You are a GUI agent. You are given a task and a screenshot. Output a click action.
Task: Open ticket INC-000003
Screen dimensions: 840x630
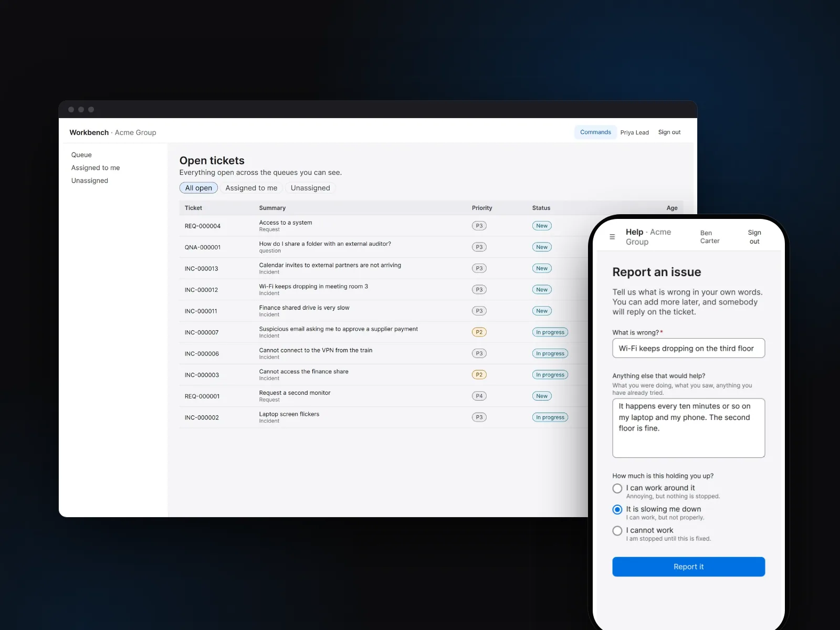[x=202, y=375]
